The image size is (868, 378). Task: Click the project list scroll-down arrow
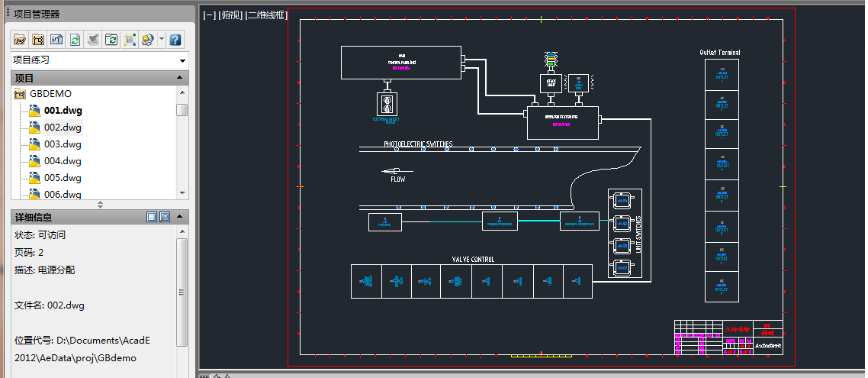[x=182, y=193]
